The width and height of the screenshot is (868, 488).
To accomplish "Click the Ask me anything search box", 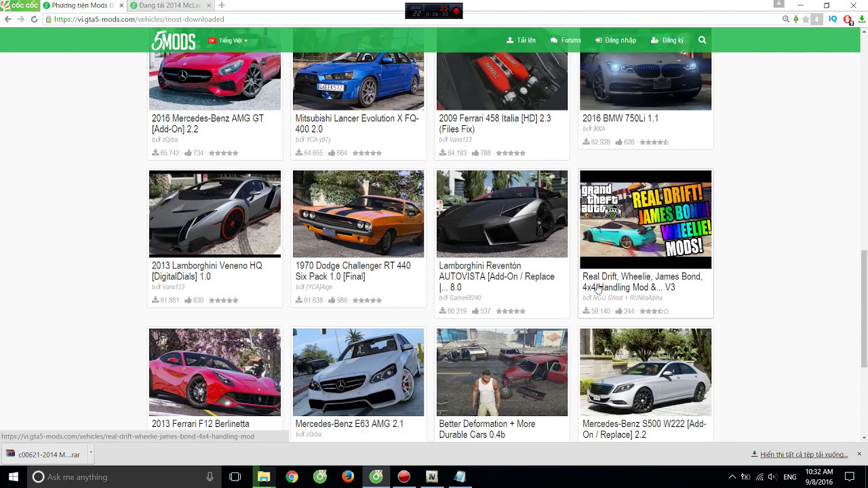I will pyautogui.click(x=125, y=476).
